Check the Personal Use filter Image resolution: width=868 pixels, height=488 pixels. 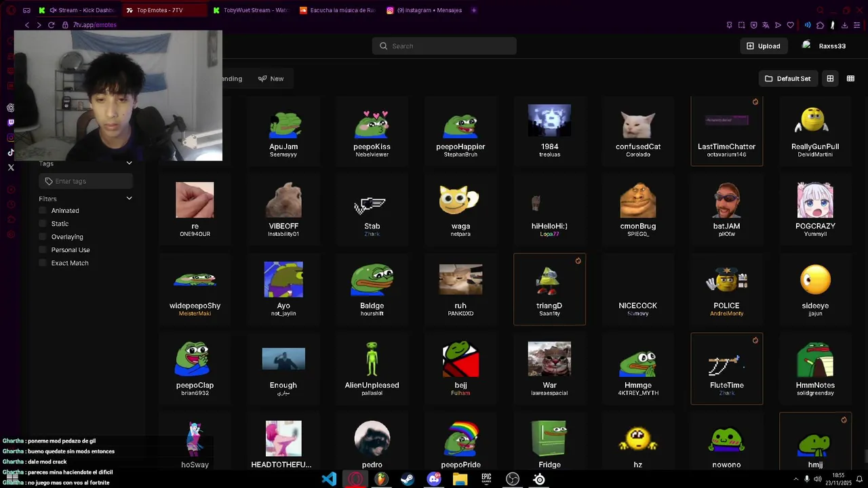tap(43, 250)
